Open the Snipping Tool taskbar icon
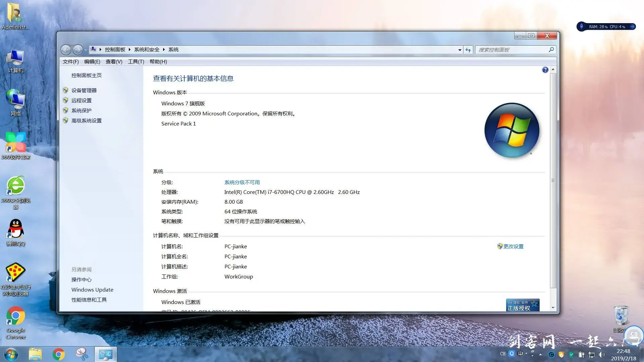The height and width of the screenshot is (362, 644). [82, 354]
